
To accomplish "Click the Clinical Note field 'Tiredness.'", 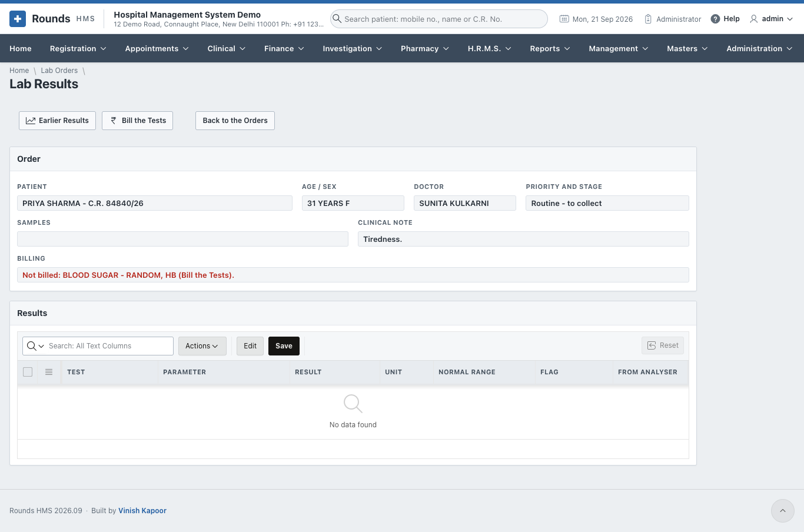I will 523,239.
